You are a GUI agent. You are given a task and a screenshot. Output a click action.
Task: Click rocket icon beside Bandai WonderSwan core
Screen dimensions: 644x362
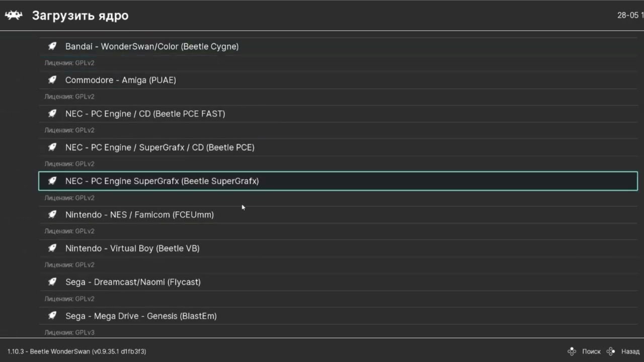point(52,46)
